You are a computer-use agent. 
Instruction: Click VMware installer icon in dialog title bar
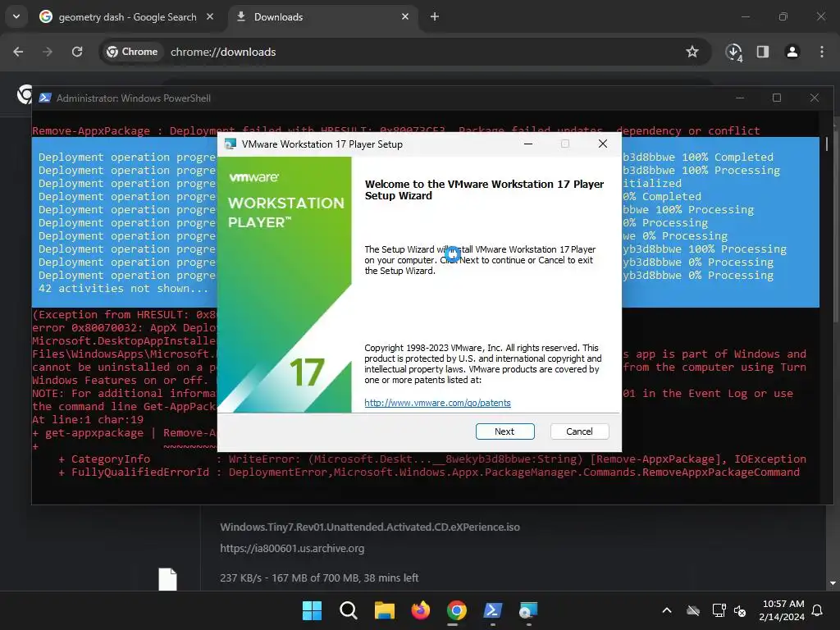coord(231,144)
